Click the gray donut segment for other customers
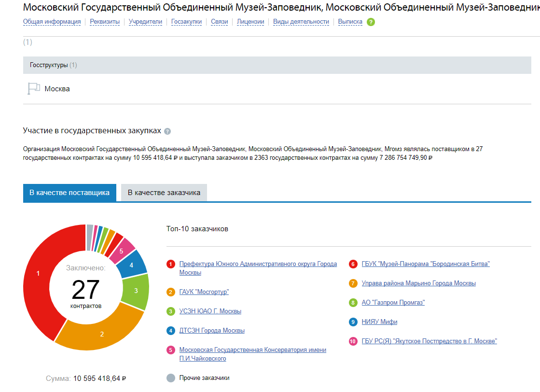 [90, 238]
